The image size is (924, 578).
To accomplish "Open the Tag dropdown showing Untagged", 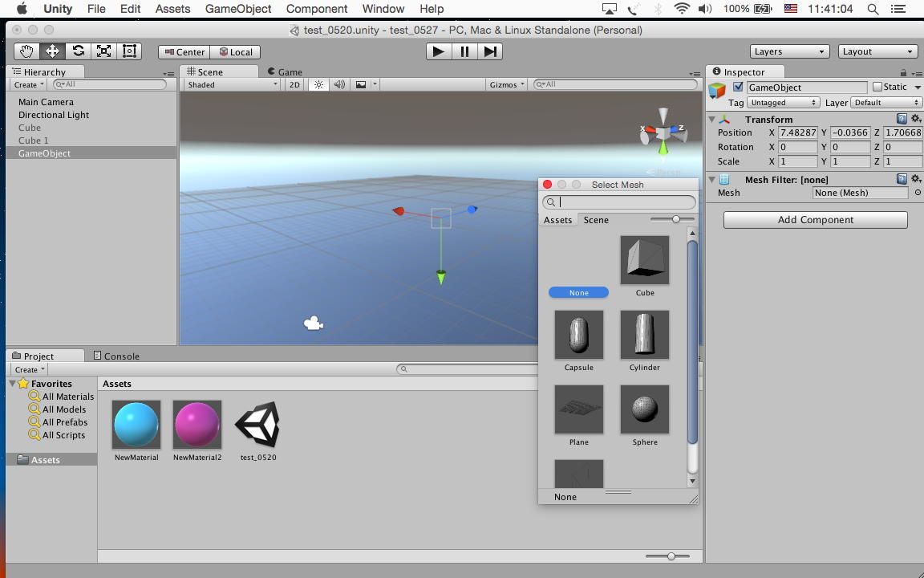I will pyautogui.click(x=783, y=103).
